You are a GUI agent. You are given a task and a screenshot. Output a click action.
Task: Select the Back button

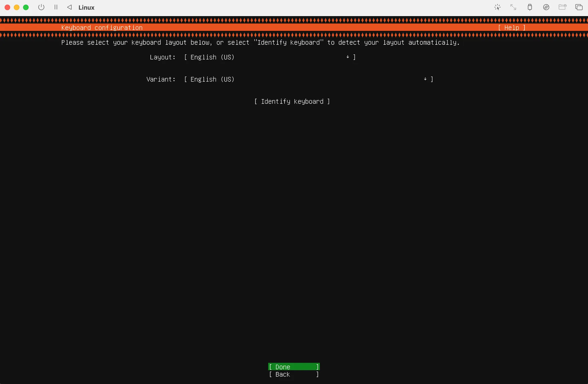point(294,374)
